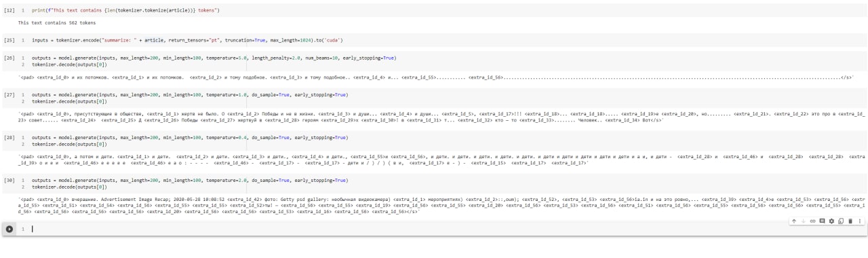Select execution count [27] cell marker
Image resolution: width=868 pixels, height=258 pixels.
tap(9, 94)
